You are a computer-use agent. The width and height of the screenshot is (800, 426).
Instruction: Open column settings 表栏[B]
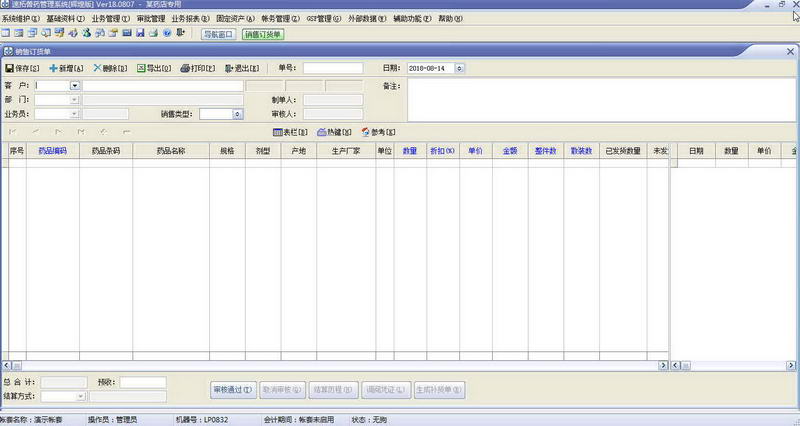pyautogui.click(x=290, y=132)
